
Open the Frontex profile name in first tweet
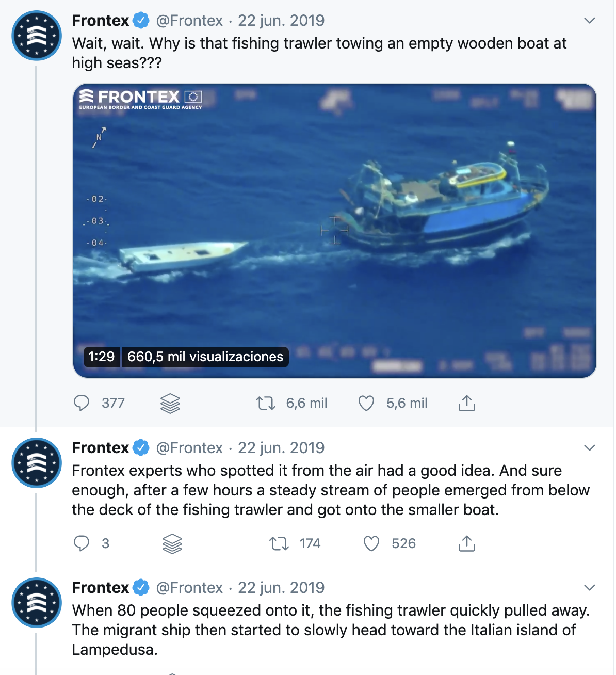101,21
